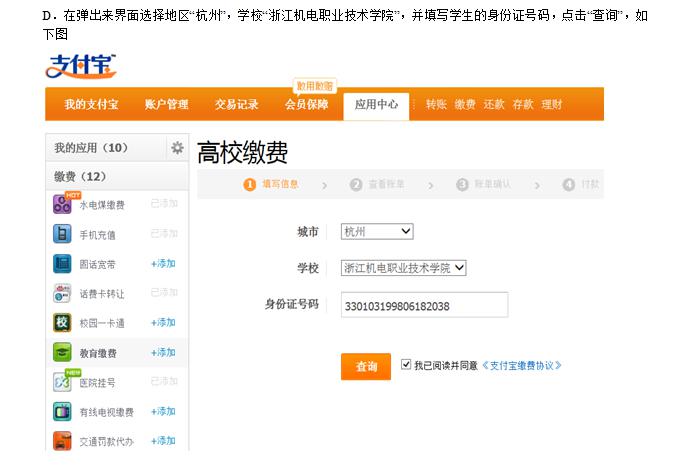
Task: Click the orange 查询 query button
Action: point(365,367)
